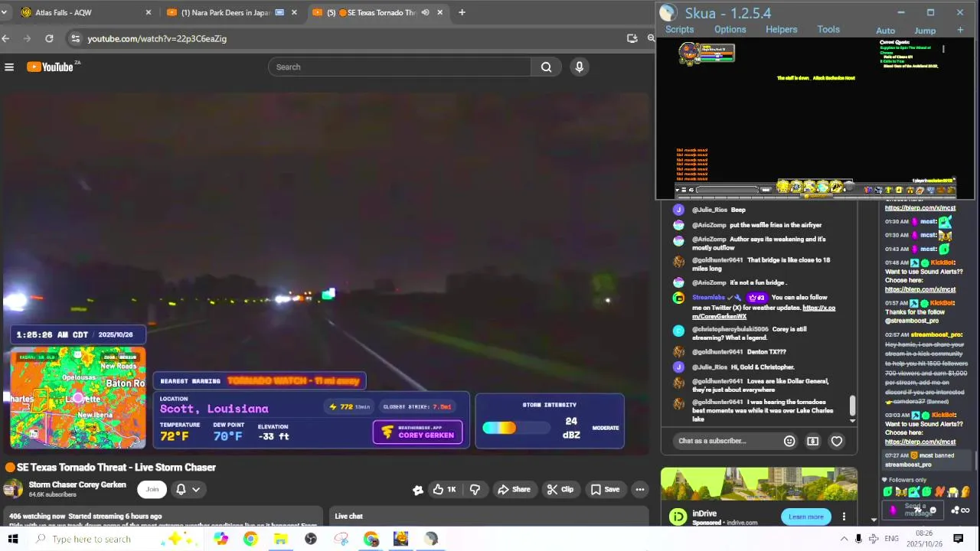Expand the browser tab search dropdown
Screen dimensions: 980x551
tap(4, 12)
